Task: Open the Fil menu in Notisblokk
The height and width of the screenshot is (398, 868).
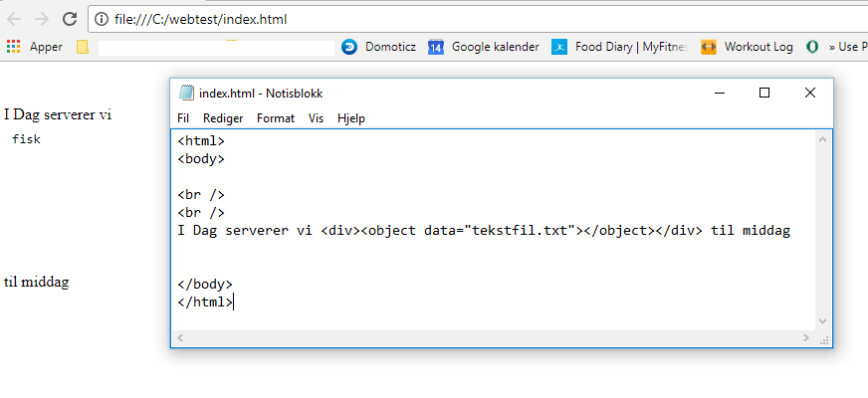Action: point(183,118)
